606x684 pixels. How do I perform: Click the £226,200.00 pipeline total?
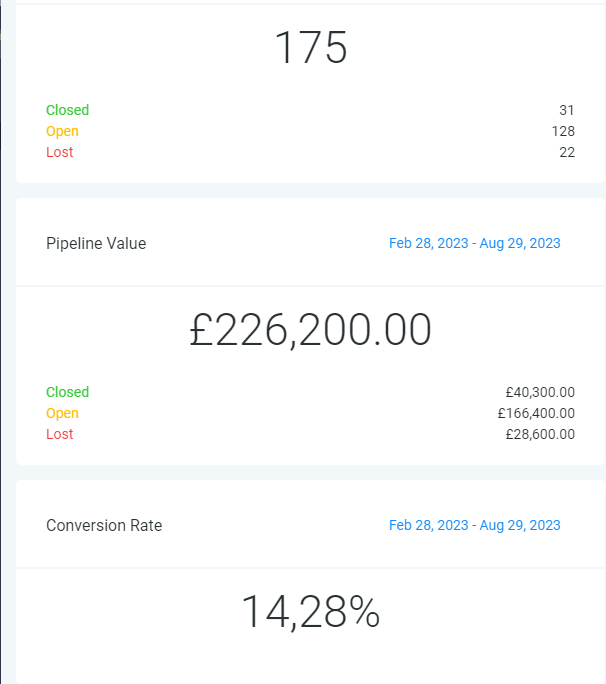310,330
